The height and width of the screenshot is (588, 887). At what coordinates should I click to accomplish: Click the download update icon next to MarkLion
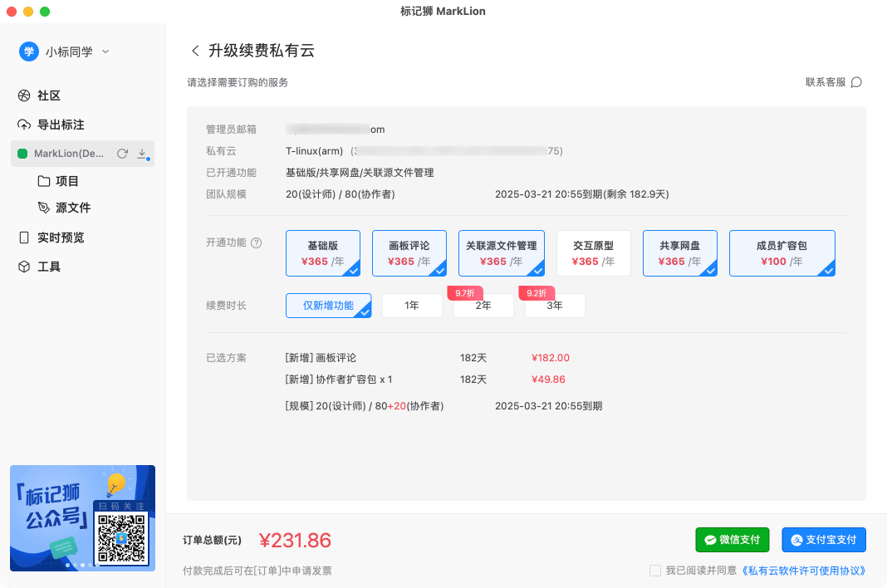click(x=142, y=154)
